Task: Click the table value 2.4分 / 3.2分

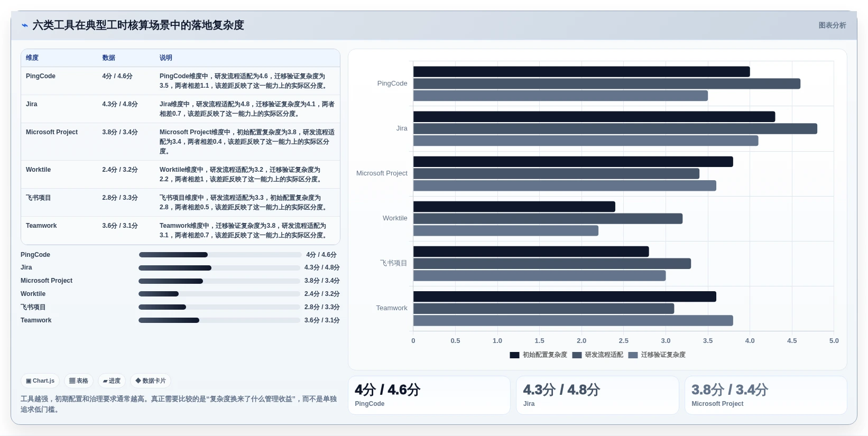Action: pos(120,170)
